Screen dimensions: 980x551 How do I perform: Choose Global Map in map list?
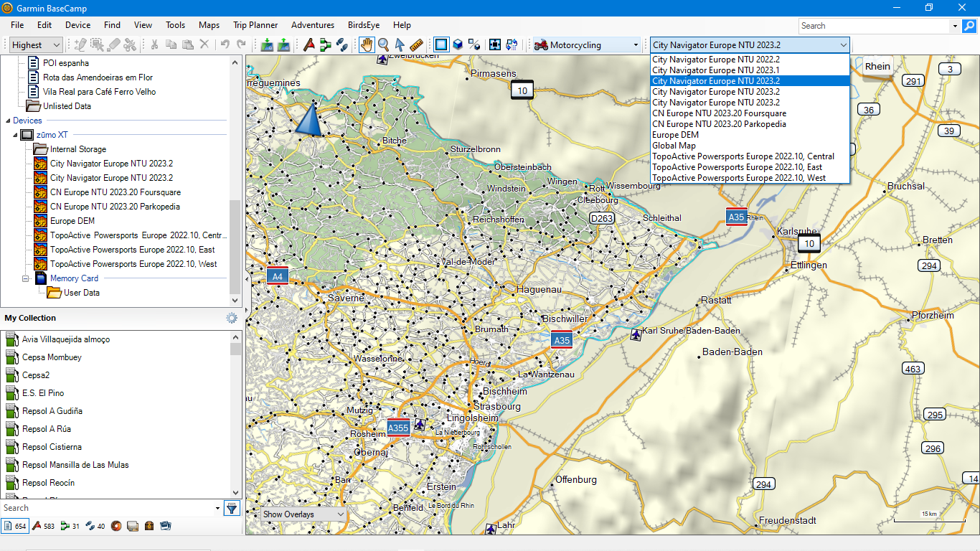point(750,146)
